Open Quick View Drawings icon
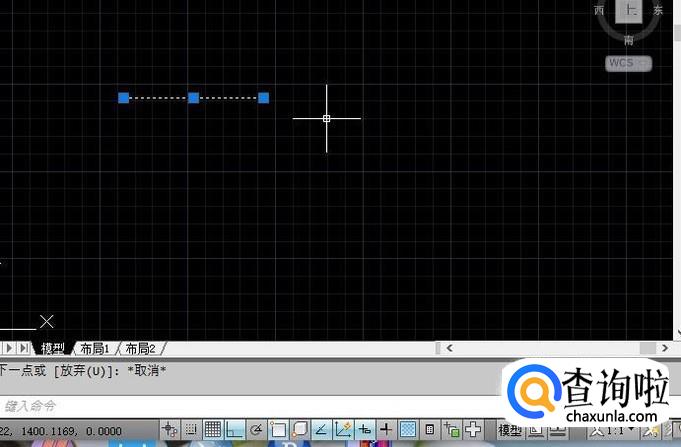Screen dimensions: 681x447 point(558,431)
